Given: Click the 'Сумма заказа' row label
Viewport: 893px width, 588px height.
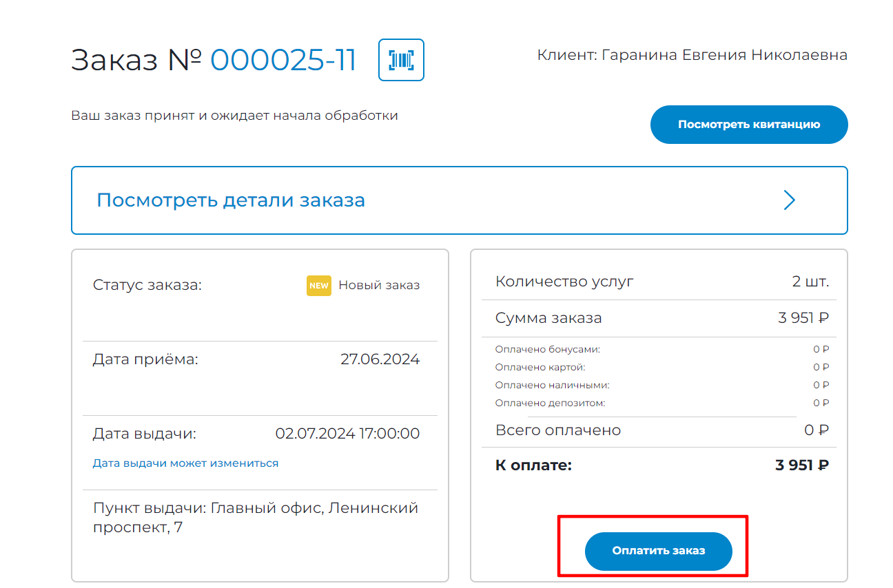Looking at the screenshot, I should pyautogui.click(x=548, y=318).
